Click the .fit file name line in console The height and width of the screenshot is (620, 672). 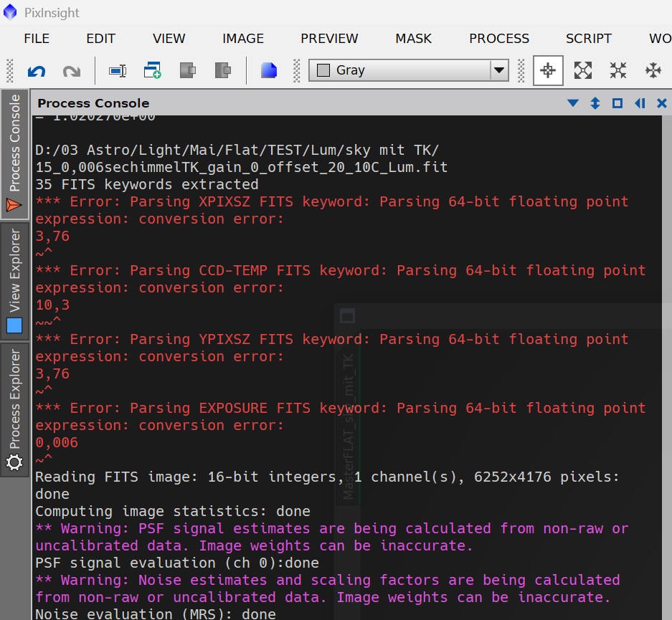click(241, 167)
